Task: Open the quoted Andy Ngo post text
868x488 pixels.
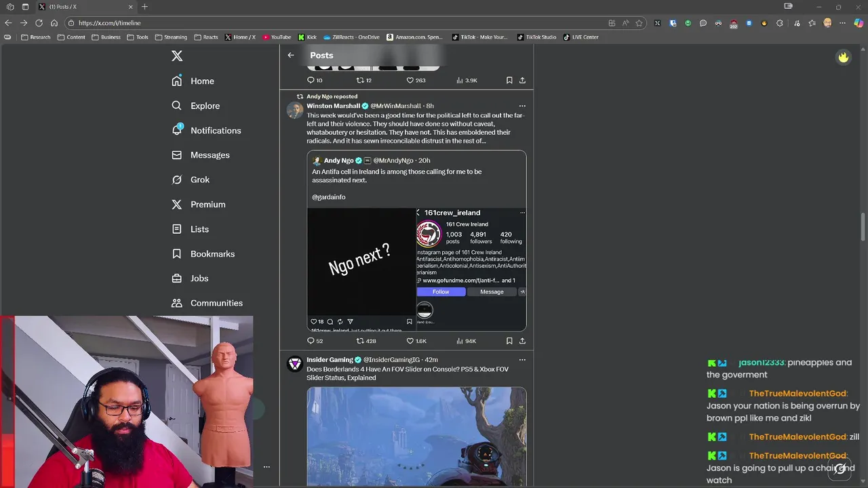Action: (397, 176)
